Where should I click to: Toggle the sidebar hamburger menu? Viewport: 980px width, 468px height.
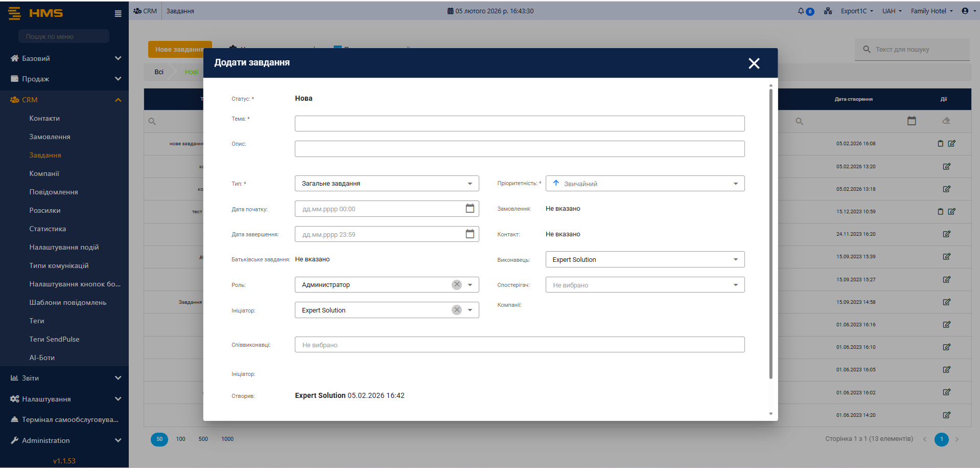point(118,14)
